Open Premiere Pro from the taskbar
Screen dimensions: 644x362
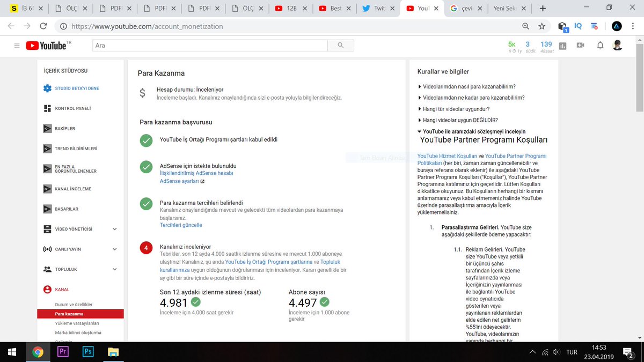click(63, 352)
